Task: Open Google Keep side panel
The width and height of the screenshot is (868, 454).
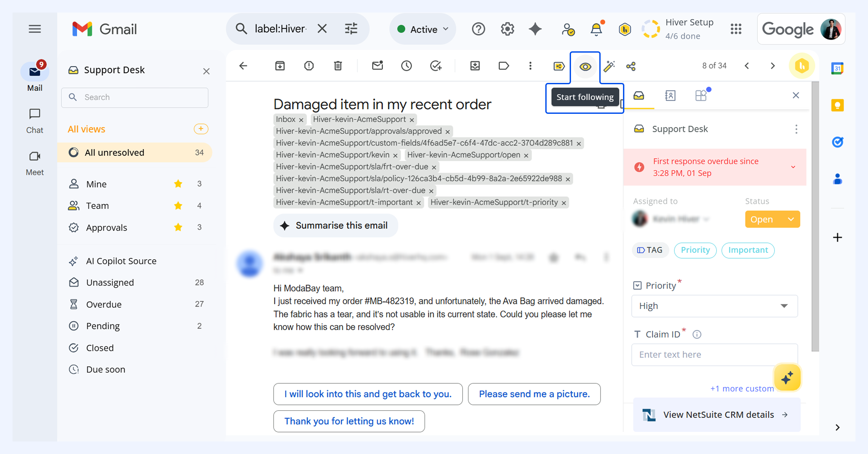Action: pyautogui.click(x=837, y=105)
